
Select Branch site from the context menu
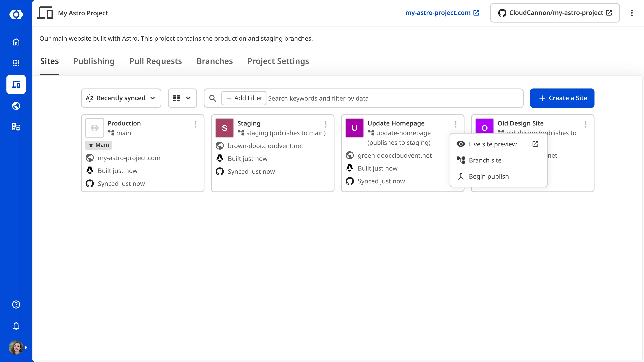tap(498, 160)
